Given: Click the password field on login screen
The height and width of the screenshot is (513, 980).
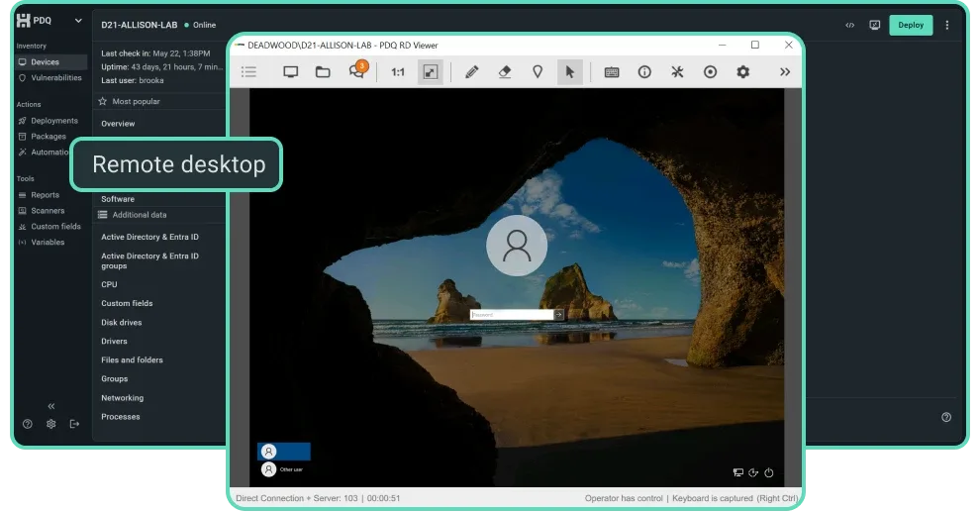Looking at the screenshot, I should pos(512,315).
